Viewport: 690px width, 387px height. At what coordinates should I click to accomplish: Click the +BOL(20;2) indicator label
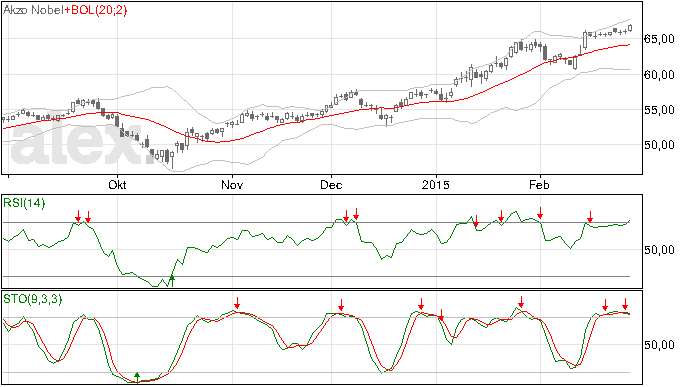pyautogui.click(x=96, y=10)
